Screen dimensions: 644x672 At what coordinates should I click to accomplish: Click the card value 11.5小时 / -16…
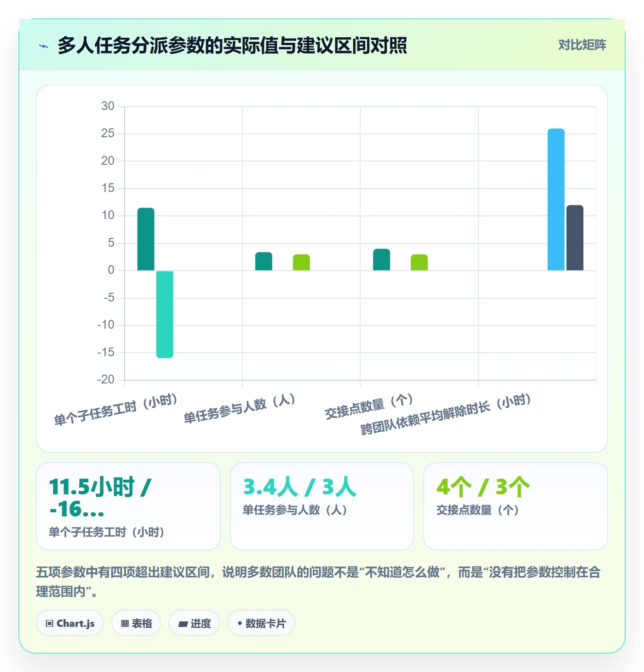[100, 498]
